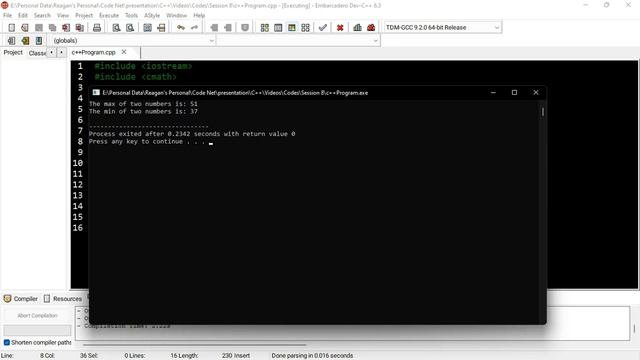The height and width of the screenshot is (360, 640).
Task: Open the Execute menu
Action: point(109,16)
